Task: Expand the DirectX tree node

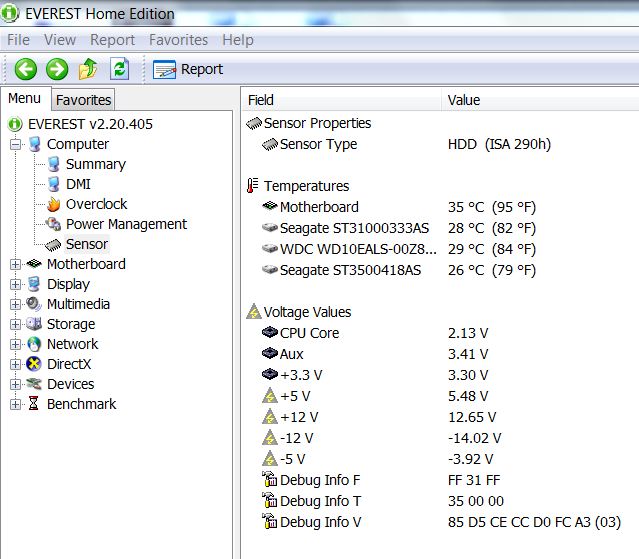Action: click(x=15, y=364)
